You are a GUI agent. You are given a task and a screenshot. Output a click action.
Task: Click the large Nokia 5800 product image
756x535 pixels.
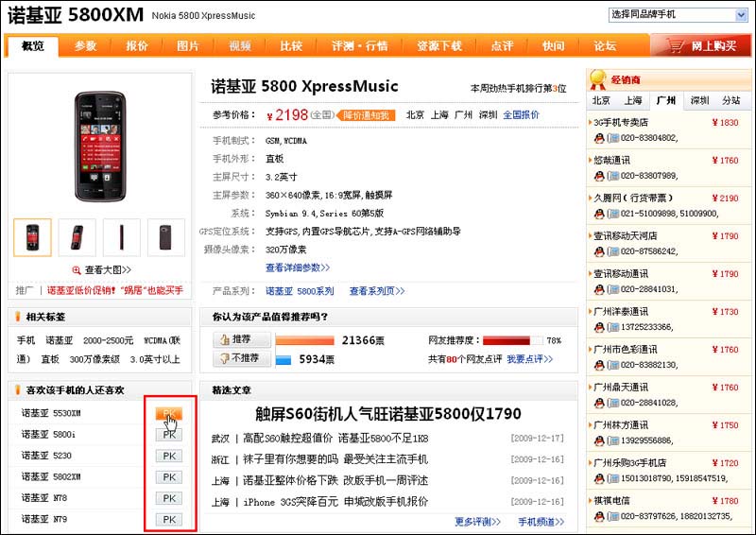(100, 147)
